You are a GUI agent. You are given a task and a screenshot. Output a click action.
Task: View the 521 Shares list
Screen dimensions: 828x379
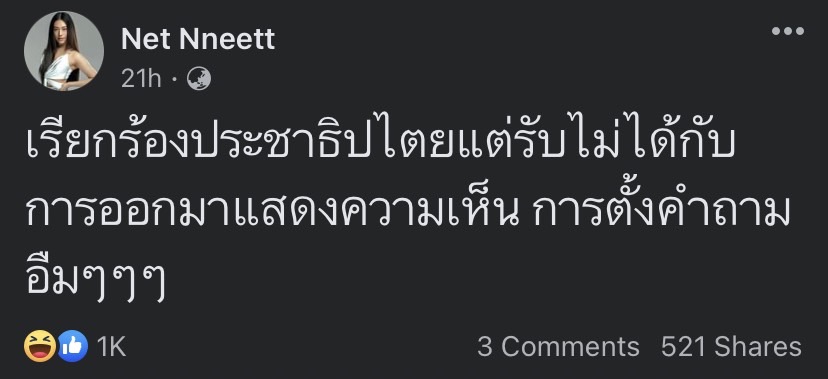click(x=731, y=347)
